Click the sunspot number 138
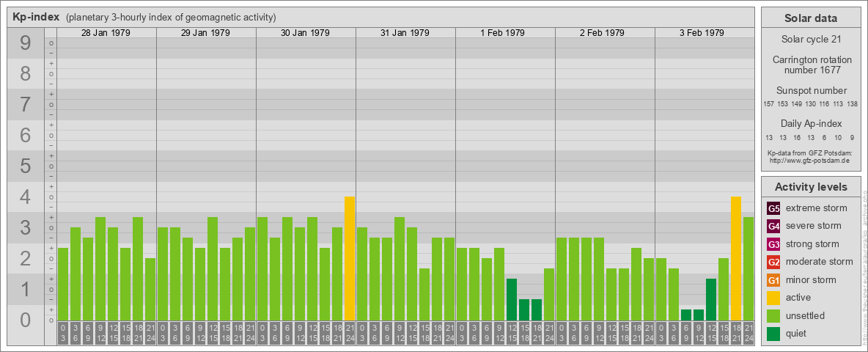The width and height of the screenshot is (868, 352). (853, 103)
